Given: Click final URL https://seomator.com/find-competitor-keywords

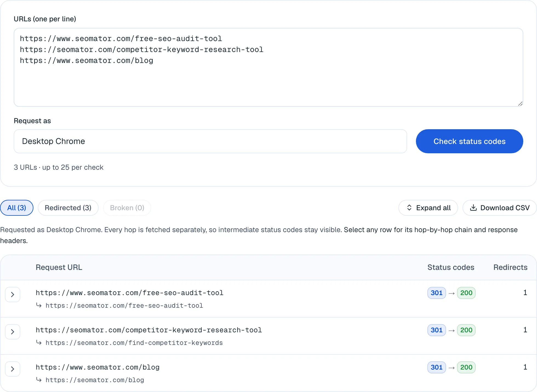Looking at the screenshot, I should coord(134,343).
